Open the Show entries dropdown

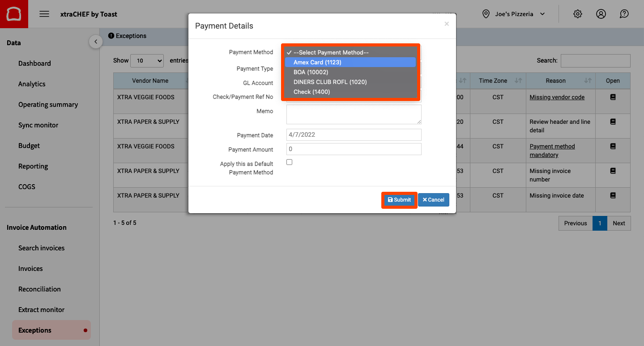[147, 60]
